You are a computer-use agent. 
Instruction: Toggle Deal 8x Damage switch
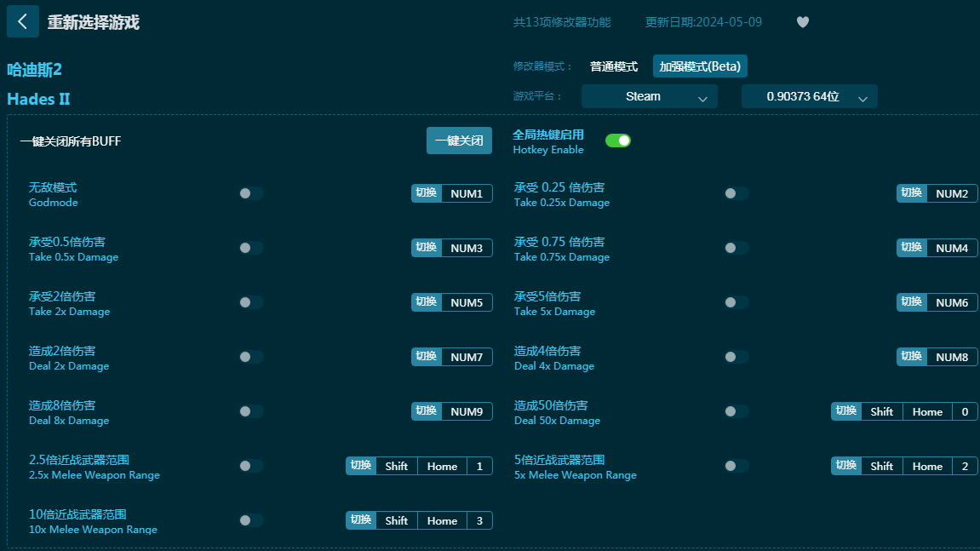[251, 410]
